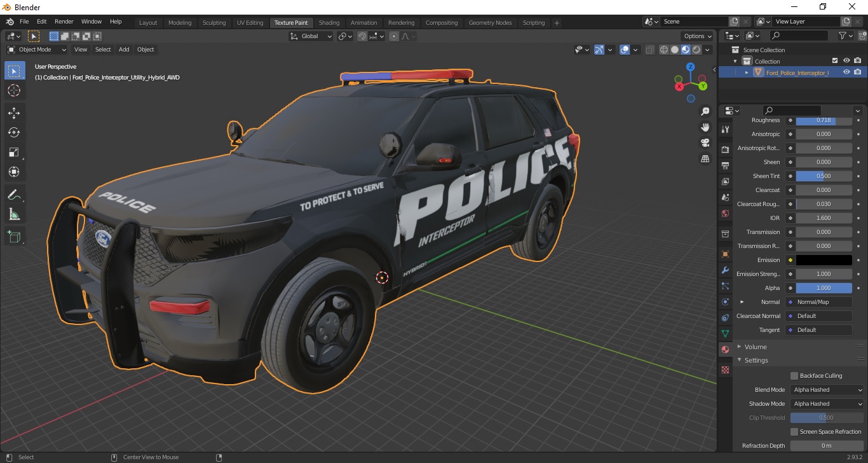
Task: Open the Scene properties tab
Action: [725, 197]
